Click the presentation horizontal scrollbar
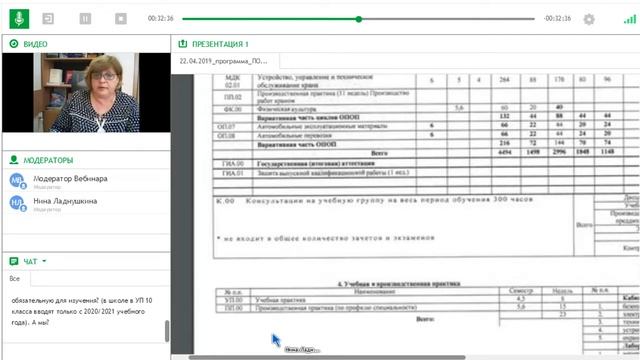The height and width of the screenshot is (360, 640). pyautogui.click(x=327, y=358)
